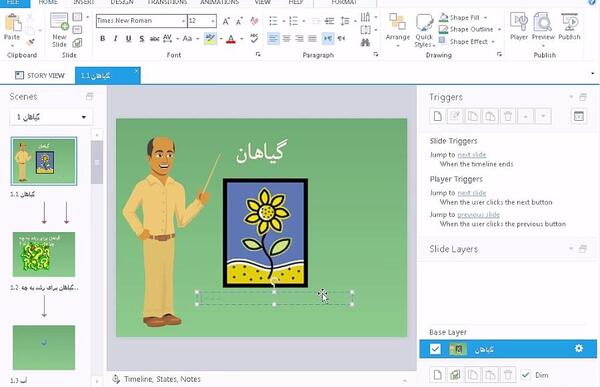Run the spell check
Image resolution: width=600 pixels, height=387 pixels.
pyautogui.click(x=254, y=38)
